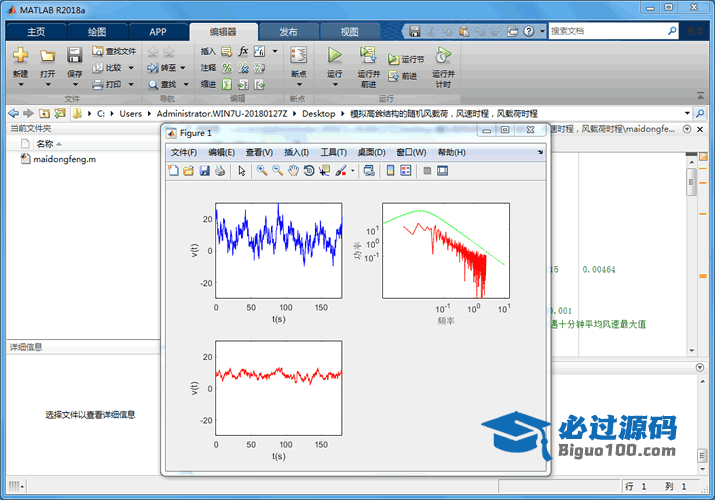Click the 转至 go-to button
Image resolution: width=715 pixels, height=500 pixels.
(162, 68)
